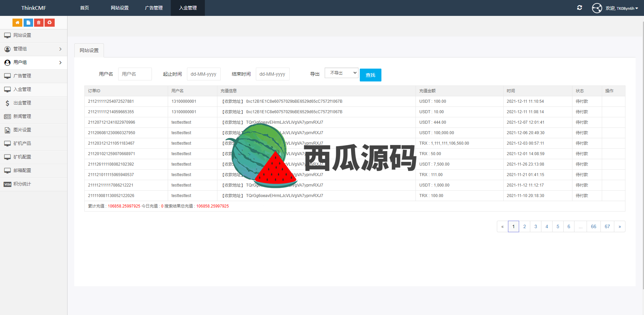
Task: Click amount cell USDT : 100,000.00
Action: point(436,133)
